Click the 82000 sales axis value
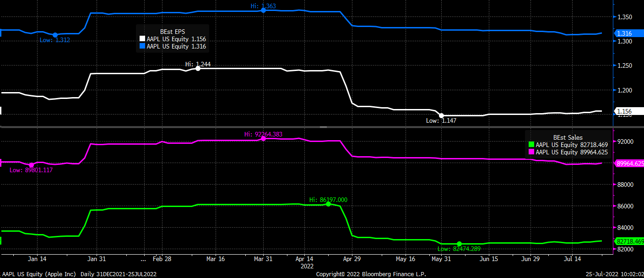Screen dimensions: 644x278 pos(624,249)
